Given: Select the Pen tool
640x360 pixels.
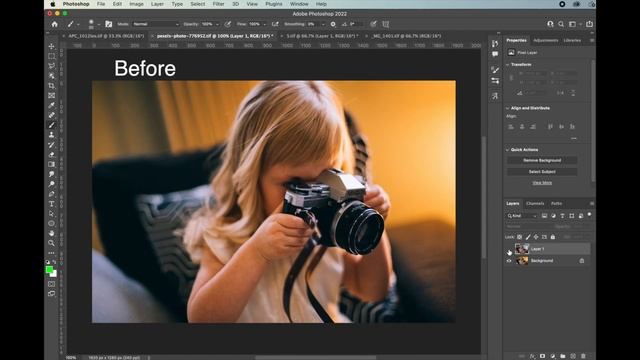Looking at the screenshot, I should click(51, 194).
